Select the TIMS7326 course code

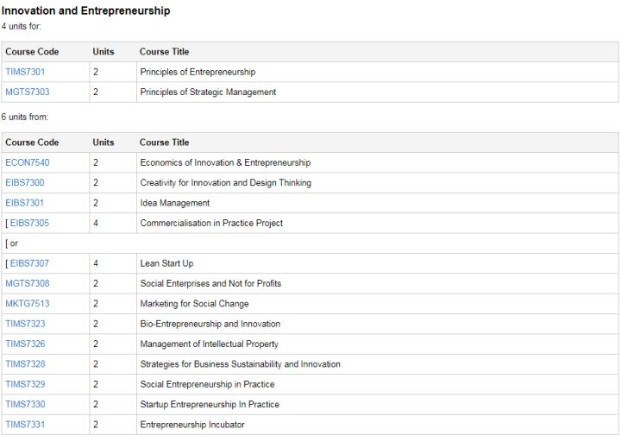pyautogui.click(x=25, y=344)
